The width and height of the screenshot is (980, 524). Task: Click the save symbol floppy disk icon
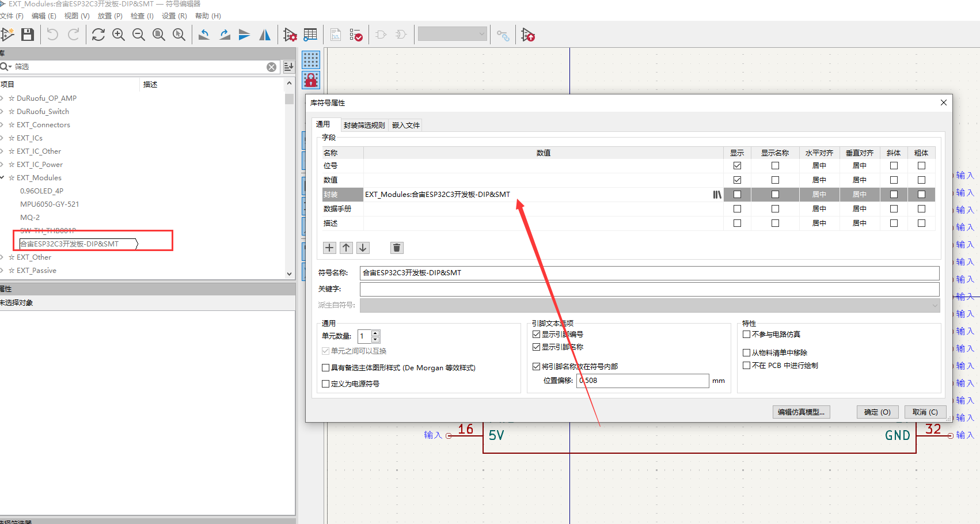click(27, 35)
